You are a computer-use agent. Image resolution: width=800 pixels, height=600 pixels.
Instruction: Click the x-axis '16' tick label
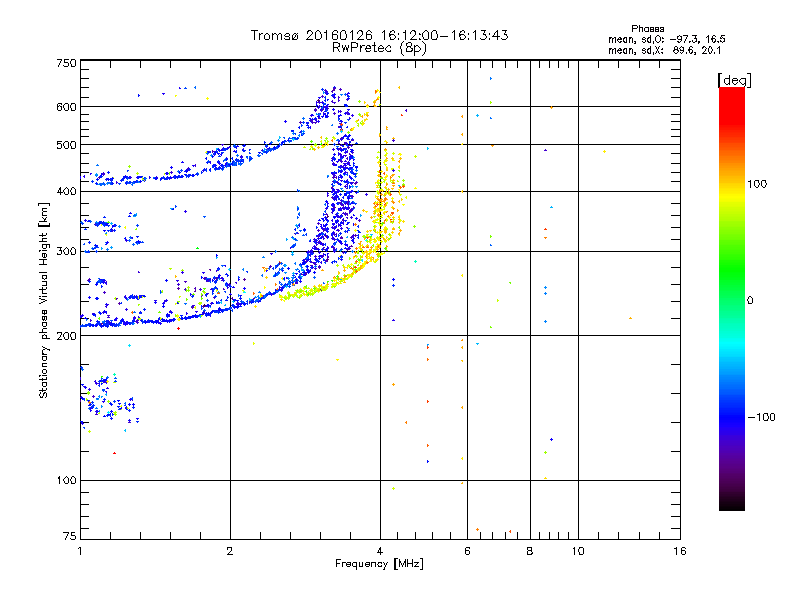680,551
